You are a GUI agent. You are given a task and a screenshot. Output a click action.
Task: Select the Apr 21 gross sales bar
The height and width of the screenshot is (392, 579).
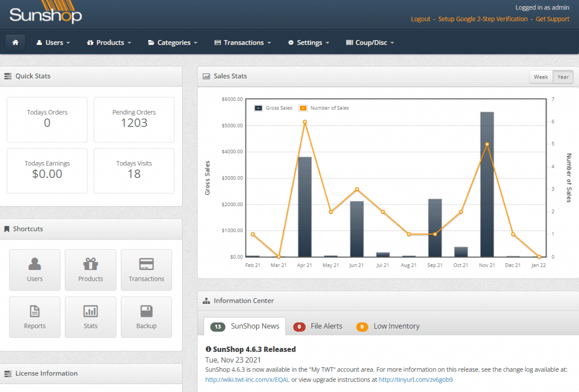tap(305, 207)
